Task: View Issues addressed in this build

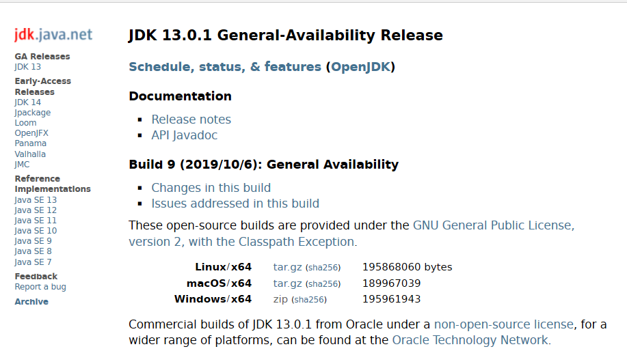Action: click(235, 204)
